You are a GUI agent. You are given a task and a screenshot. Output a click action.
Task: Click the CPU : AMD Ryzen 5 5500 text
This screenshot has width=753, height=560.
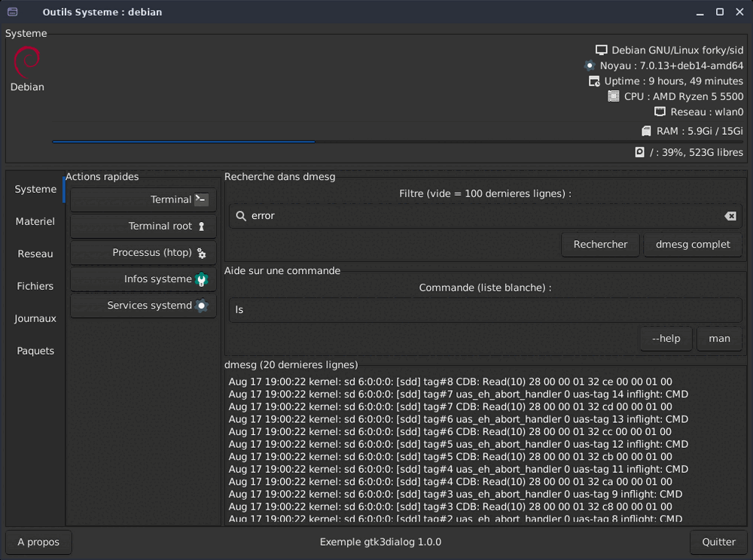[684, 96]
